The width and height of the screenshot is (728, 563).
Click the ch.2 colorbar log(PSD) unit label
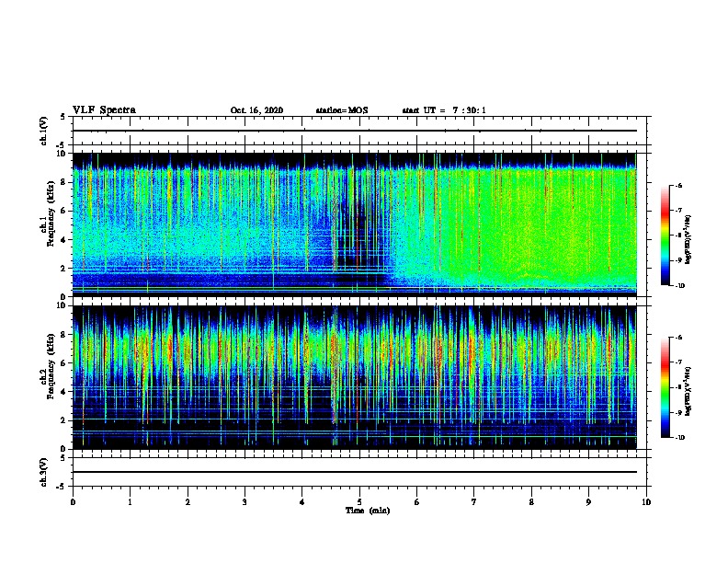point(688,392)
